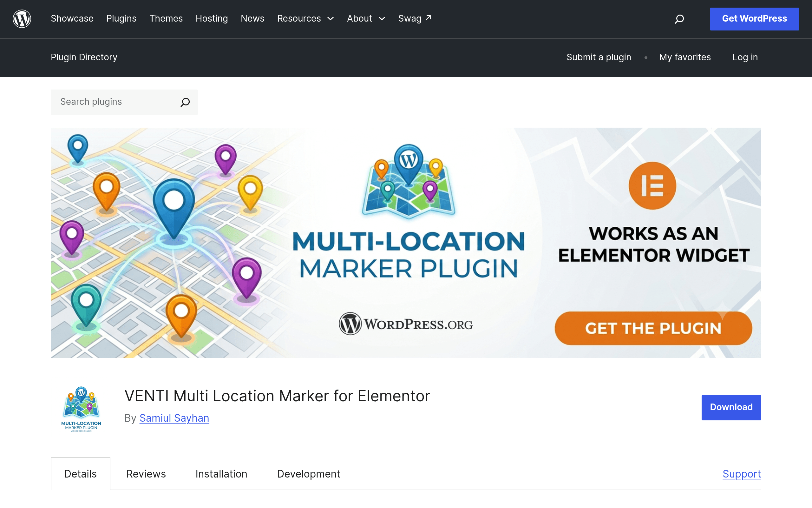Click the plugin title VENTI Multi Location Marker

(x=277, y=396)
